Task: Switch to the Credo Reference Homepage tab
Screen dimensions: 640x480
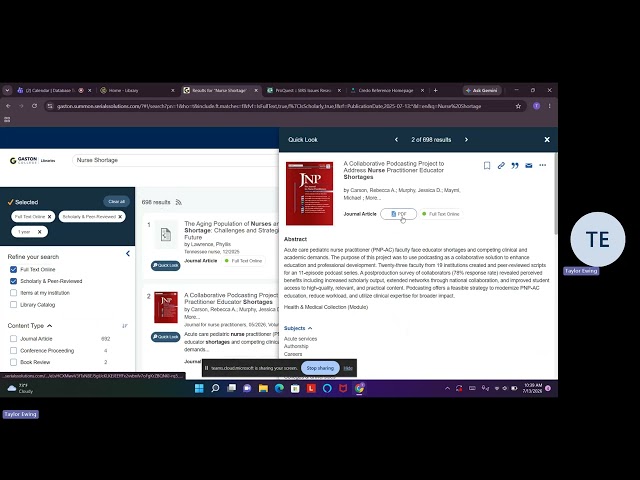Action: (x=386, y=90)
